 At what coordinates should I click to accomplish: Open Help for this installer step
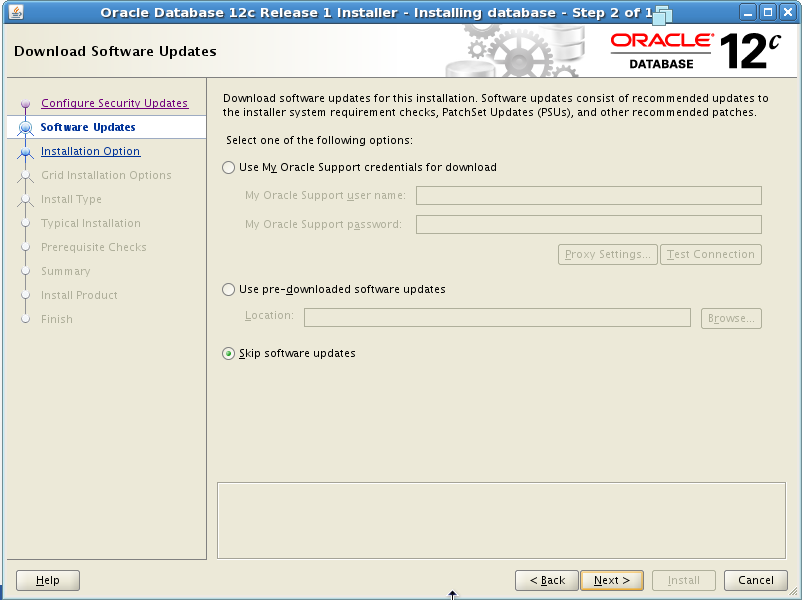48,581
